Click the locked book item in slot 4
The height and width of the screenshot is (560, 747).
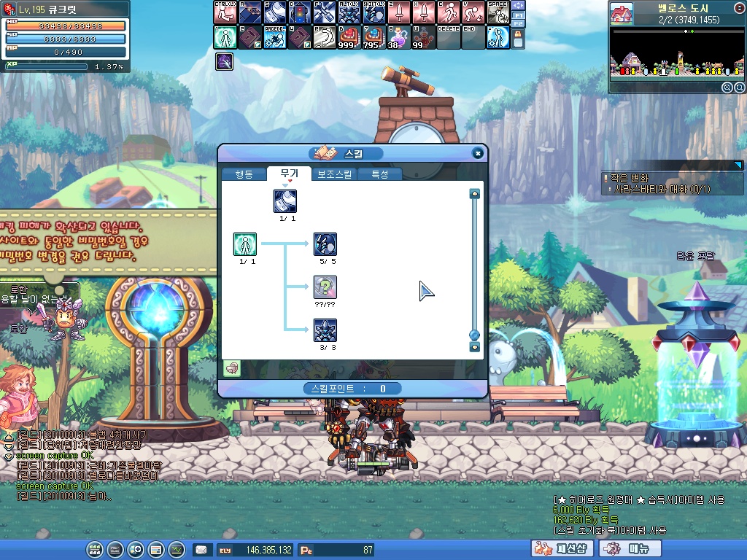[x=300, y=37]
